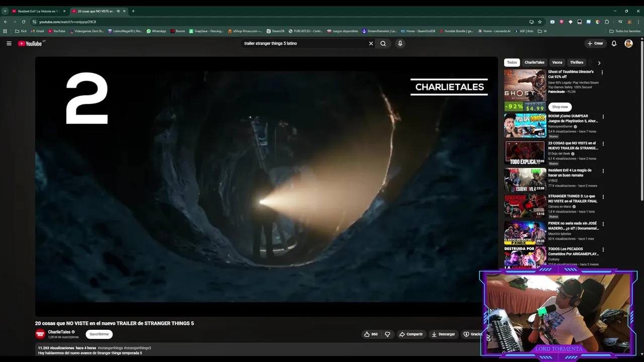Close the Resident Evil La Historia tab
Viewport: 644px width, 362px height.
coord(64,11)
